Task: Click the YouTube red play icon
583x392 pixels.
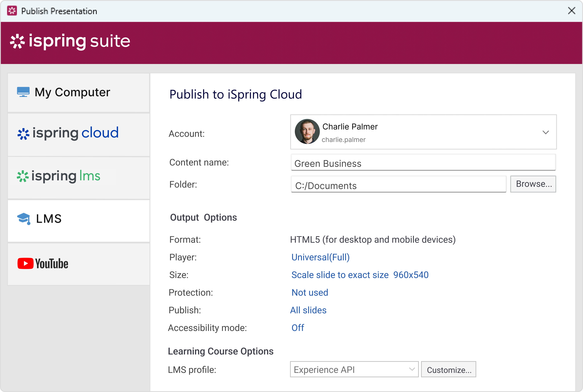Action: click(25, 263)
